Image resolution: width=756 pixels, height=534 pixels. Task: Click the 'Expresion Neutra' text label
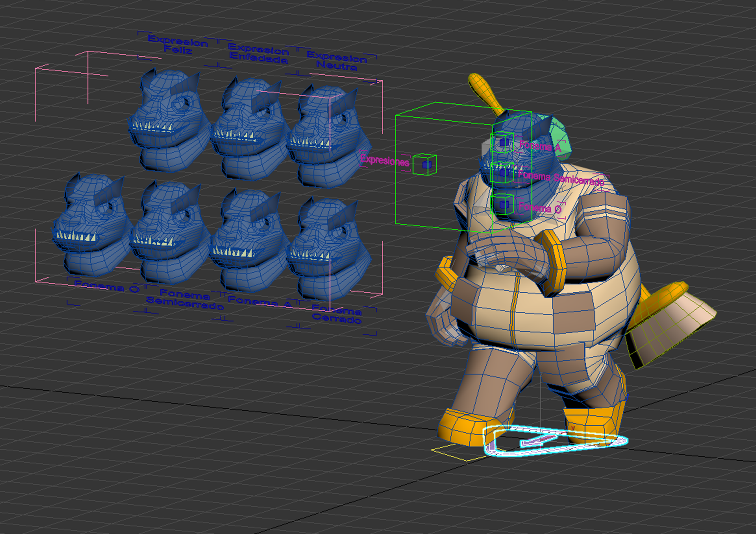(337, 61)
